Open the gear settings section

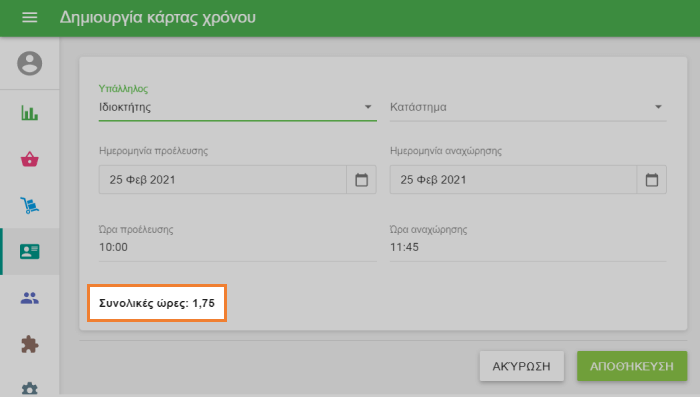click(x=29, y=389)
